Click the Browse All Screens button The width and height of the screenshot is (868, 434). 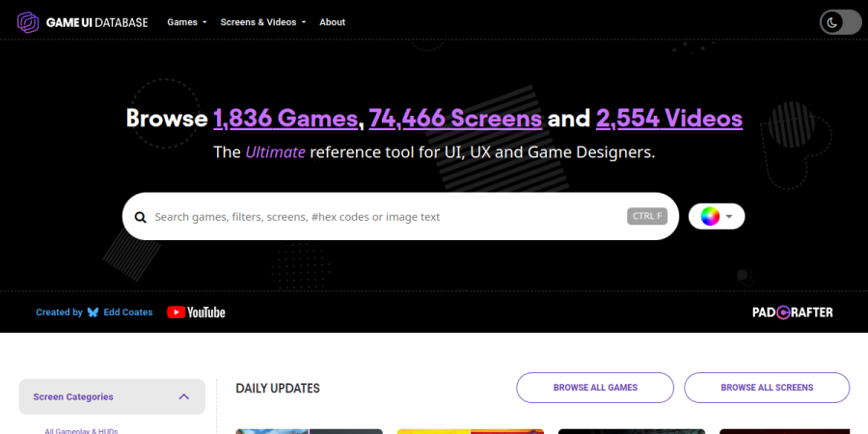(767, 388)
